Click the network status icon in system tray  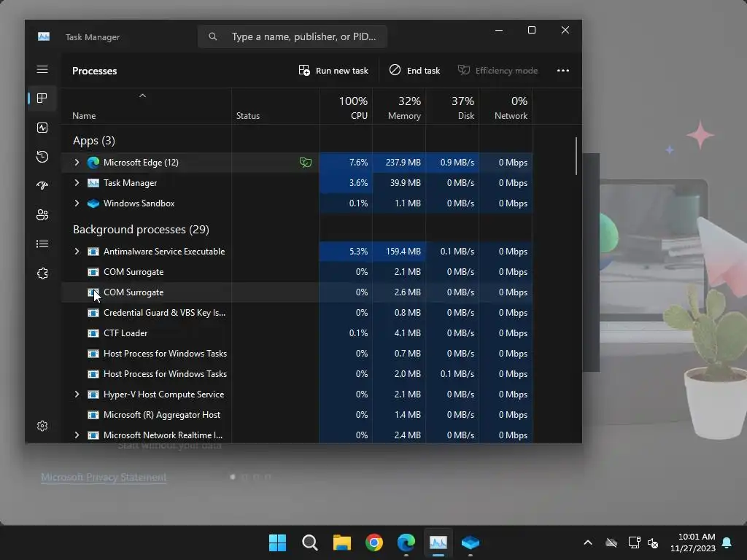point(634,542)
